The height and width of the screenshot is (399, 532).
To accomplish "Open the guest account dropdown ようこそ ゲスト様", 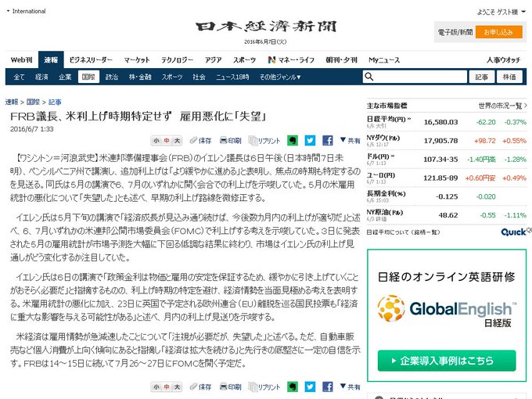I will 501,12.
